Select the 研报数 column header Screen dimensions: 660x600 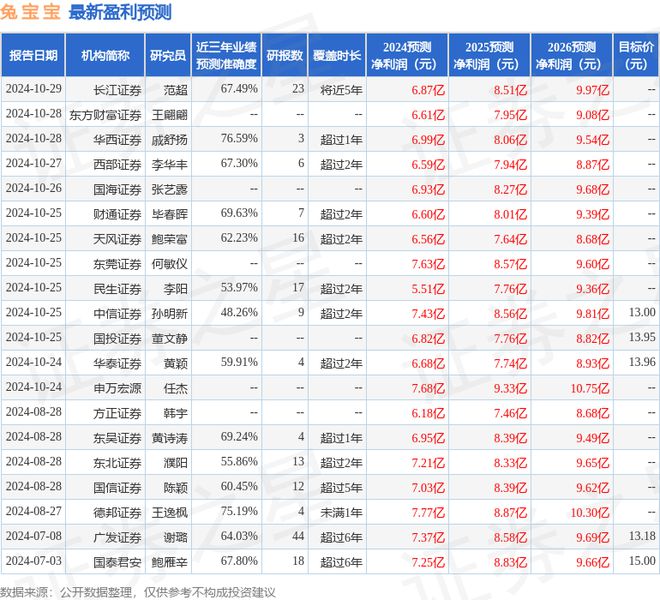(285, 55)
